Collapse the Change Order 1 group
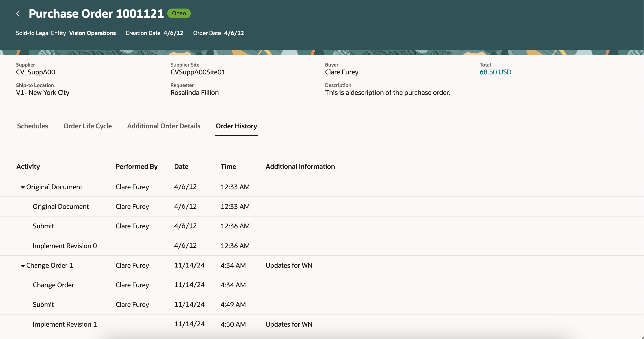644x339 pixels. (x=23, y=266)
